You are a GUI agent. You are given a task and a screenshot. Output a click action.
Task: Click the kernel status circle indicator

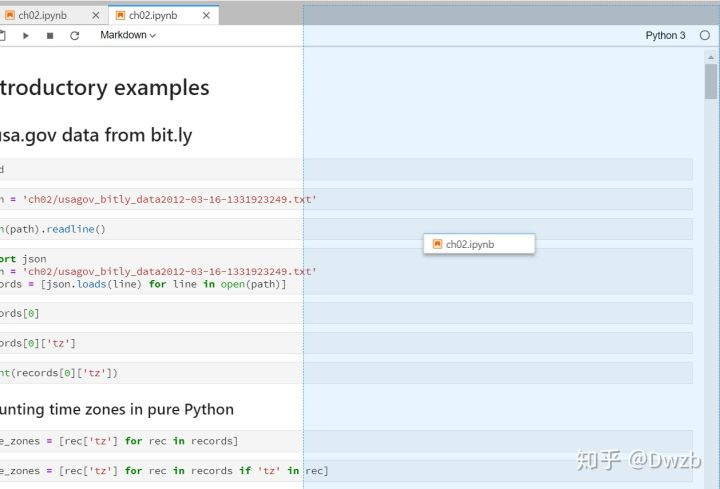pyautogui.click(x=705, y=35)
